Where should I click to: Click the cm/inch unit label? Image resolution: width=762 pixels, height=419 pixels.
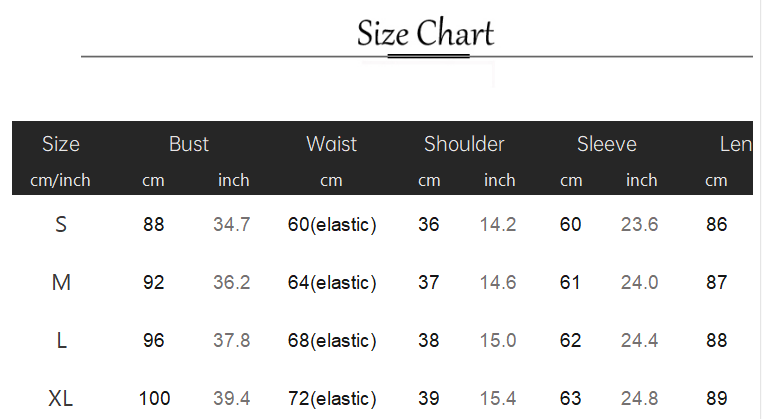click(x=61, y=180)
